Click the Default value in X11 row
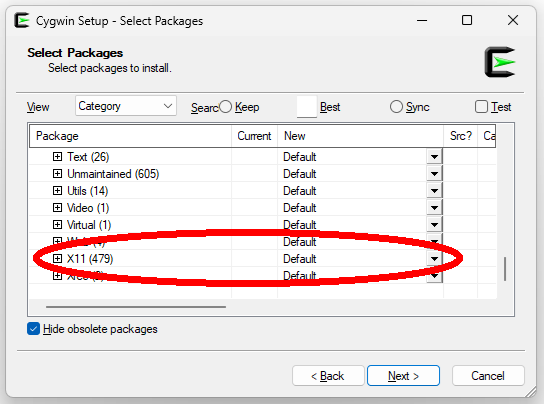 [300, 259]
